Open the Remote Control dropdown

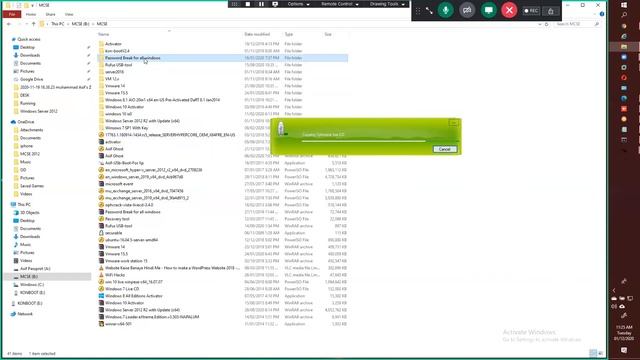pyautogui.click(x=340, y=4)
